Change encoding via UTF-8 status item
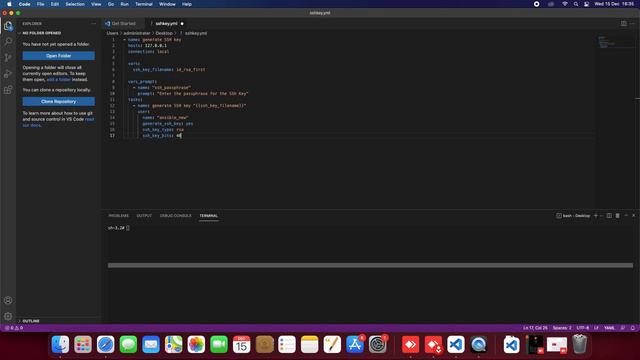The image size is (640, 360). 583,328
